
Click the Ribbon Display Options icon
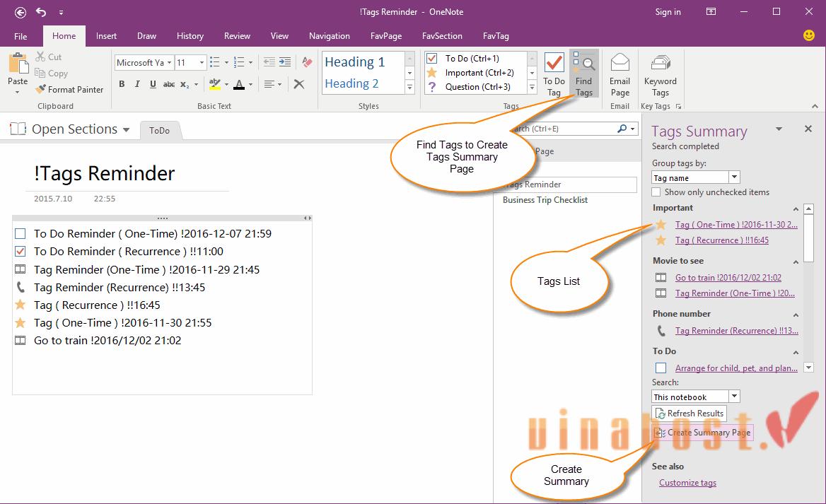711,11
